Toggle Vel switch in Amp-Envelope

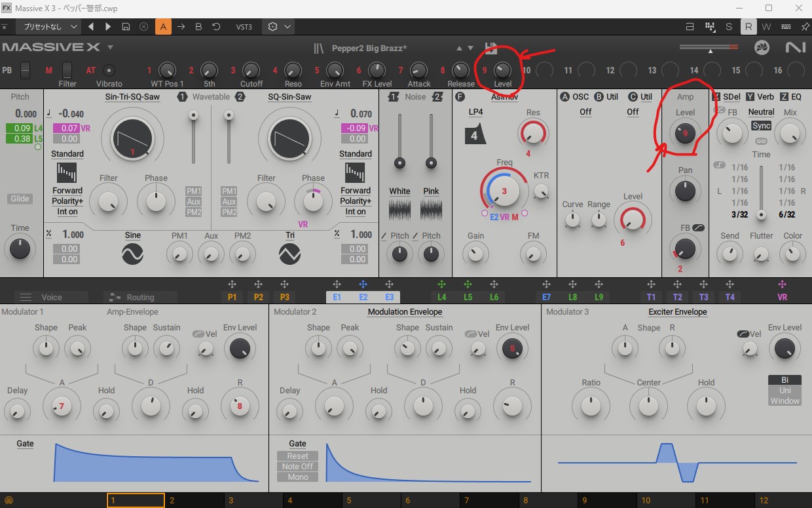[x=198, y=334]
